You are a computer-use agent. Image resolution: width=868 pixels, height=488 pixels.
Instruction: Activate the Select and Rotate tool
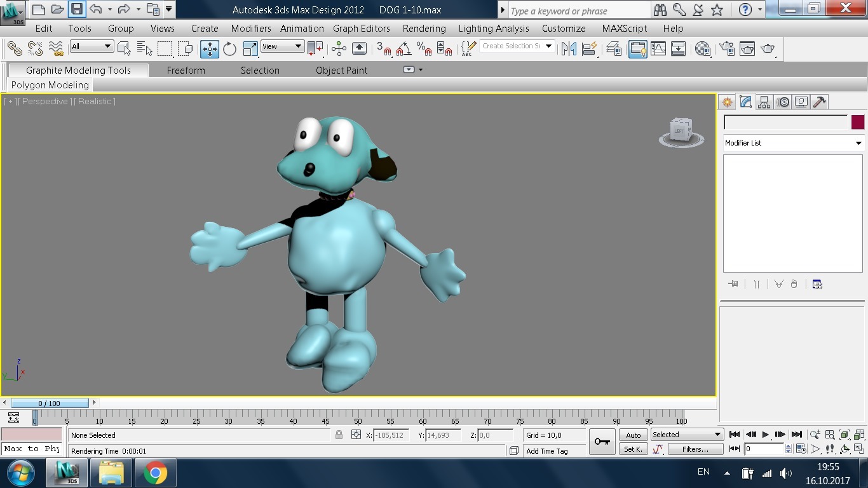point(229,49)
